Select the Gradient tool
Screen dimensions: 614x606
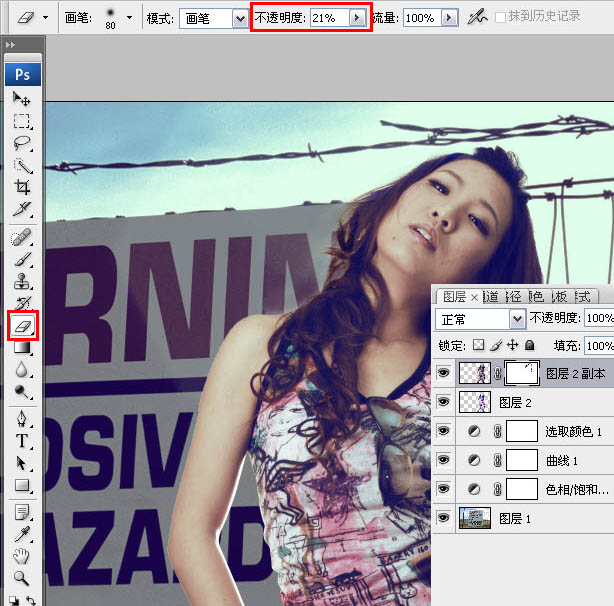click(x=22, y=347)
